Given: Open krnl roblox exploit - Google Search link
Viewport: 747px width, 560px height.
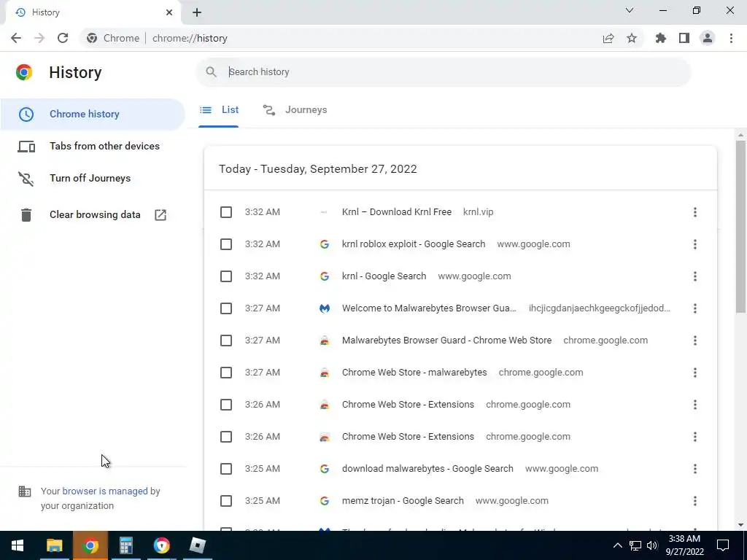Looking at the screenshot, I should click(414, 244).
